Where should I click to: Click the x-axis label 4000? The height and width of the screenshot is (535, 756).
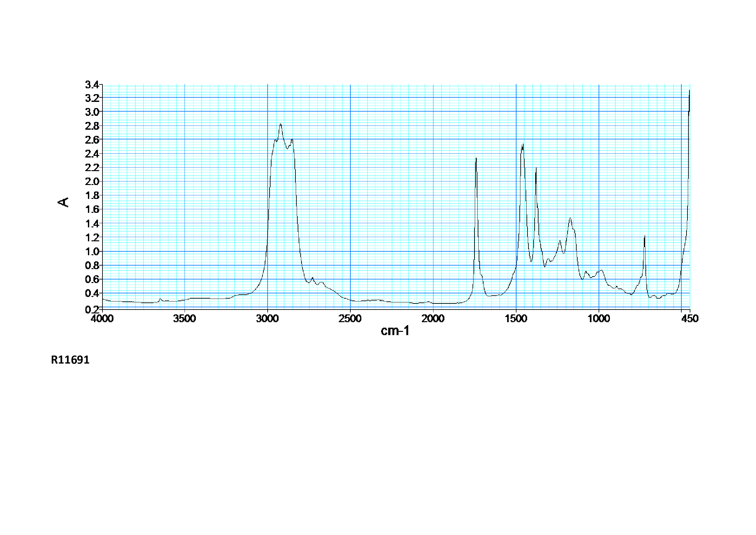[x=102, y=318]
